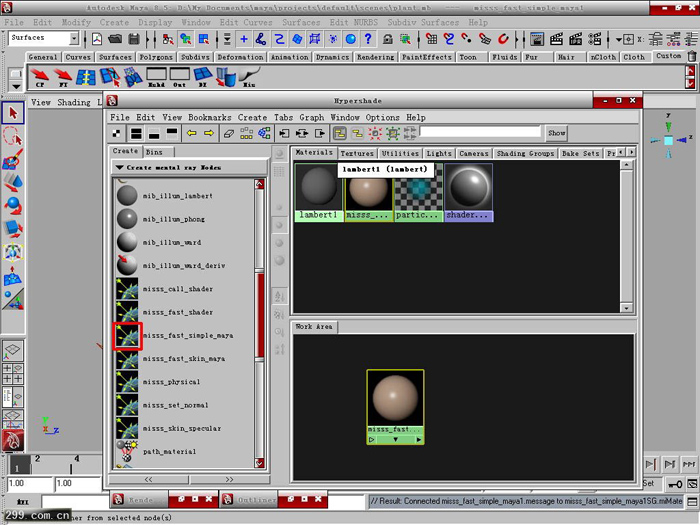Viewport: 700px width, 525px height.
Task: Activate the Scale tool cube icon
Action: pyautogui.click(x=13, y=229)
